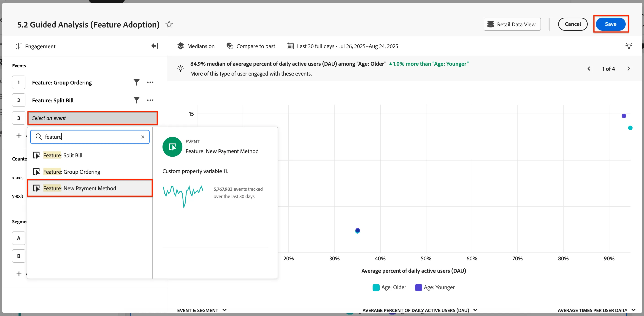Click the insight lightbulb next to 64.9% median
The width and height of the screenshot is (644, 316).
(180, 68)
